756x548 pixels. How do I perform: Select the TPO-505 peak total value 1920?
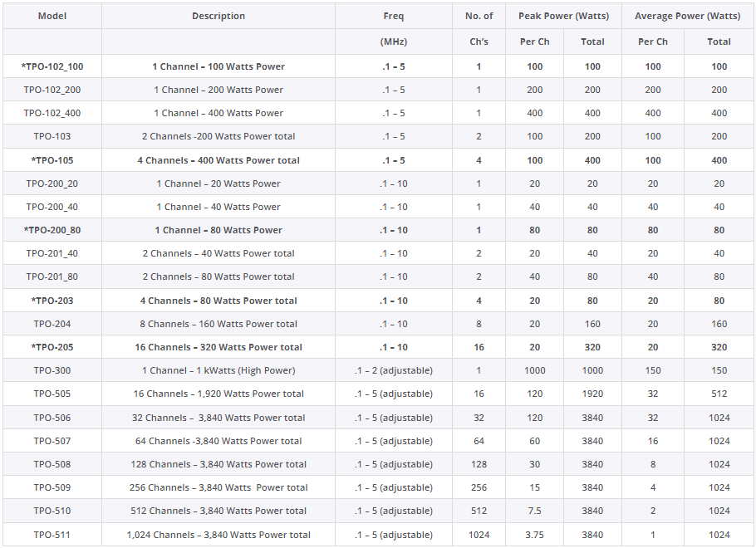(x=592, y=394)
